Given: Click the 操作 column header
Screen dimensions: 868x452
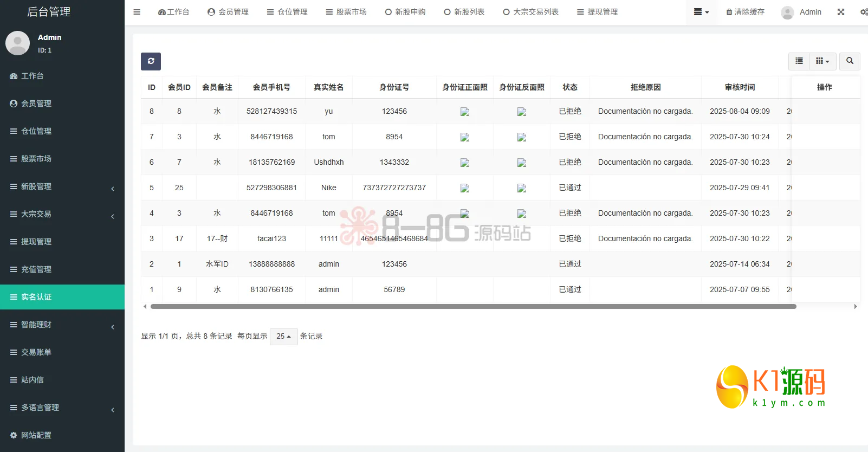Looking at the screenshot, I should pos(825,87).
